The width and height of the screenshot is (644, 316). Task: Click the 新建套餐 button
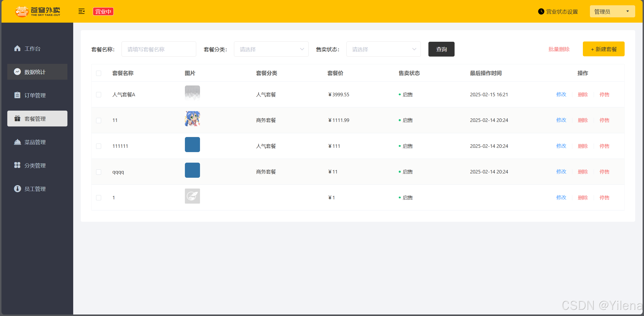603,49
